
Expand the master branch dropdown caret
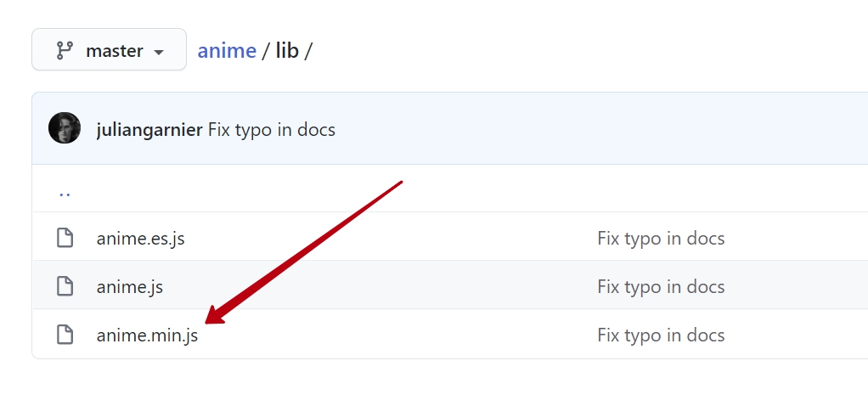[158, 52]
